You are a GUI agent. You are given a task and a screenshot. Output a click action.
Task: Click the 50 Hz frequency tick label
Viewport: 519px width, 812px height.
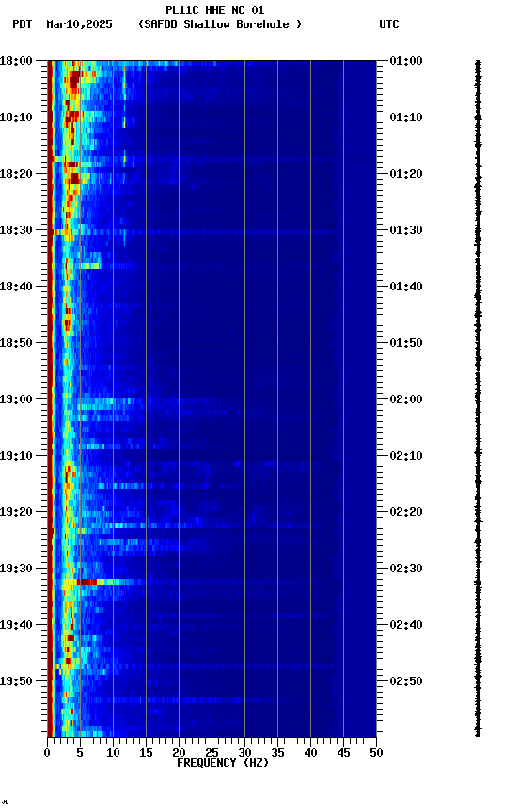click(376, 753)
